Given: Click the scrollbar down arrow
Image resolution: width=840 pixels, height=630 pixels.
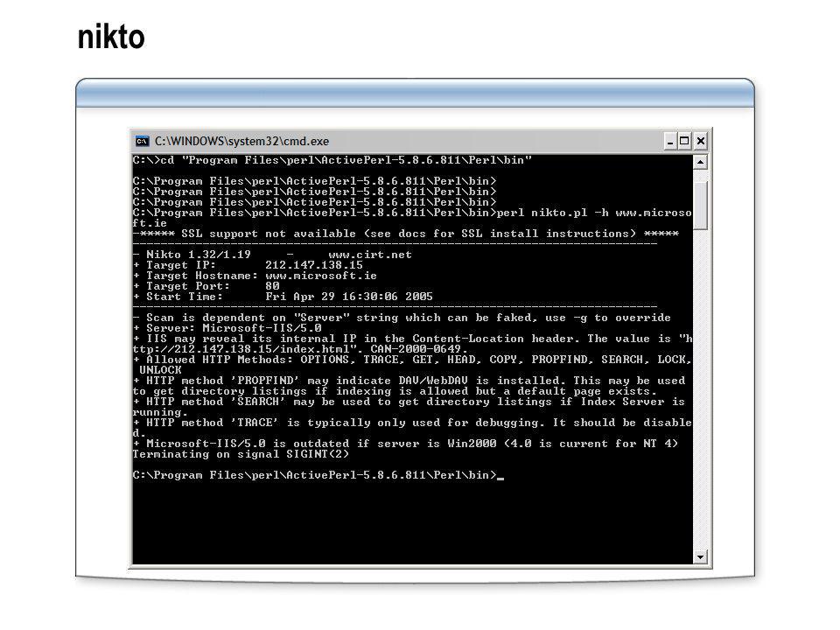Looking at the screenshot, I should pos(700,557).
